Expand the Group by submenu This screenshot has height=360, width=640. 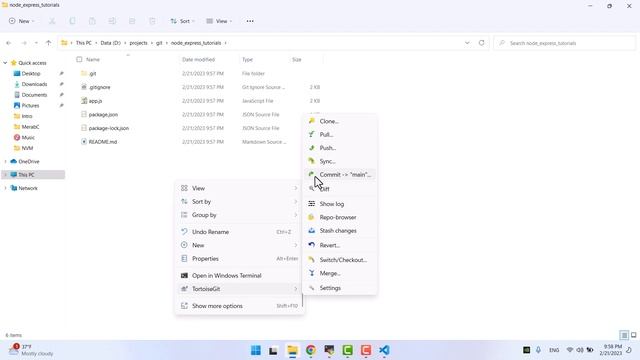[240, 215]
